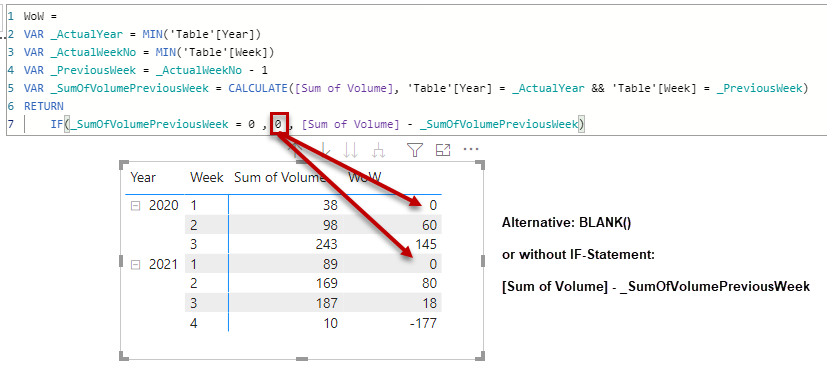The image size is (828, 373).
Task: Select Sum of Volume cell 10
Action: (331, 323)
